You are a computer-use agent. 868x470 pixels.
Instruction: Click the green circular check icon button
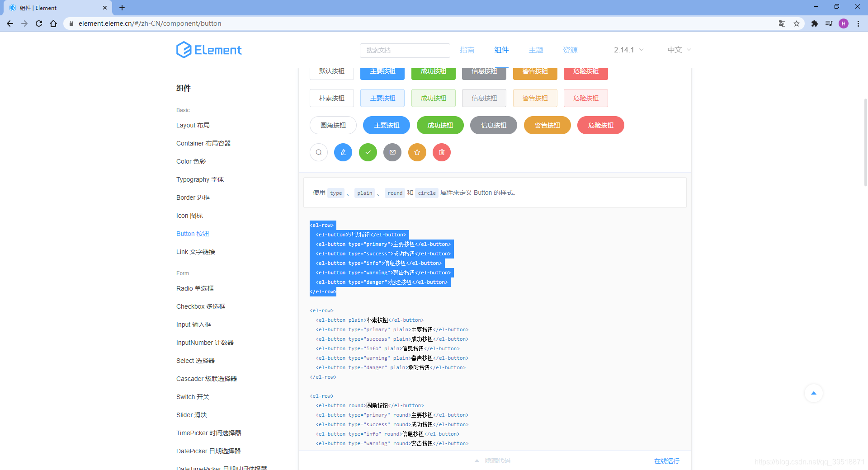click(368, 152)
